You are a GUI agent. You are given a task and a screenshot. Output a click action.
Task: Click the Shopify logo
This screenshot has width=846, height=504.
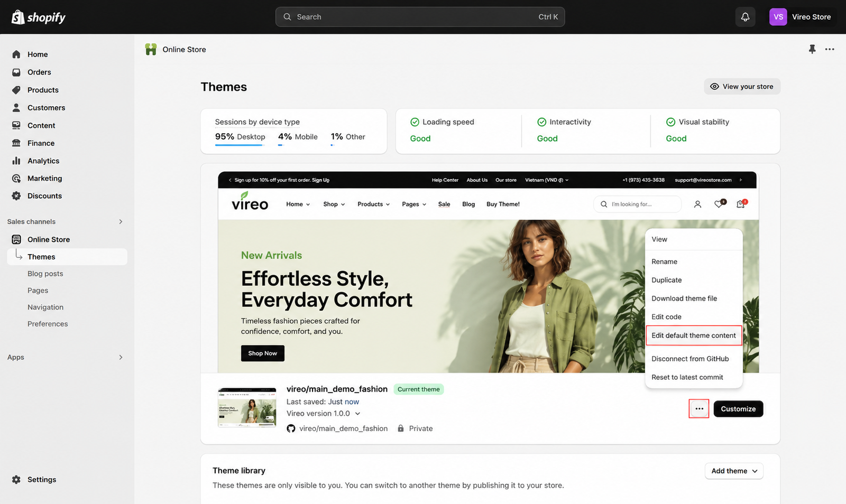pyautogui.click(x=39, y=17)
